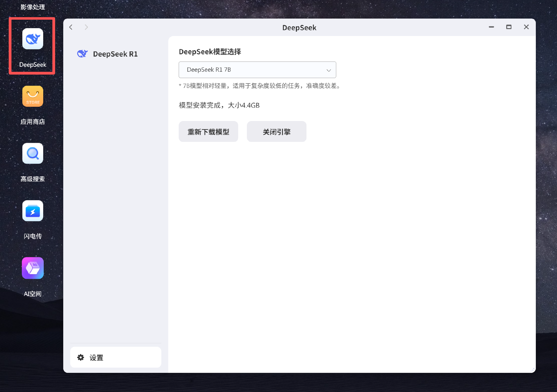Expand the DeepSeek model selection dropdown

point(257,70)
